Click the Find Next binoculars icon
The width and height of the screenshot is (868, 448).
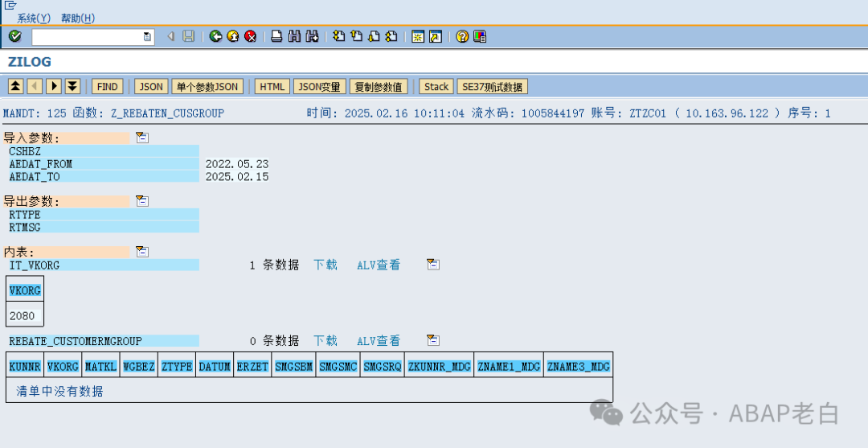(x=312, y=36)
